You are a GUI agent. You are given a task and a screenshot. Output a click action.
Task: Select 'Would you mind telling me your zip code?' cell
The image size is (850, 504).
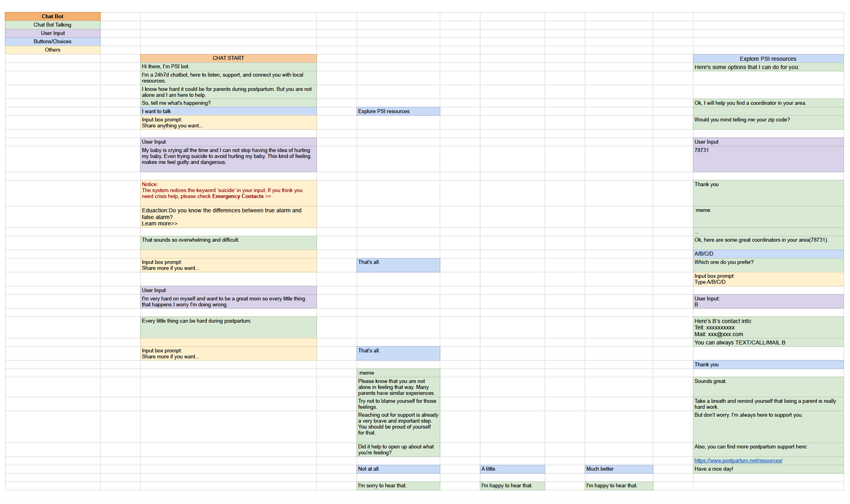point(768,122)
